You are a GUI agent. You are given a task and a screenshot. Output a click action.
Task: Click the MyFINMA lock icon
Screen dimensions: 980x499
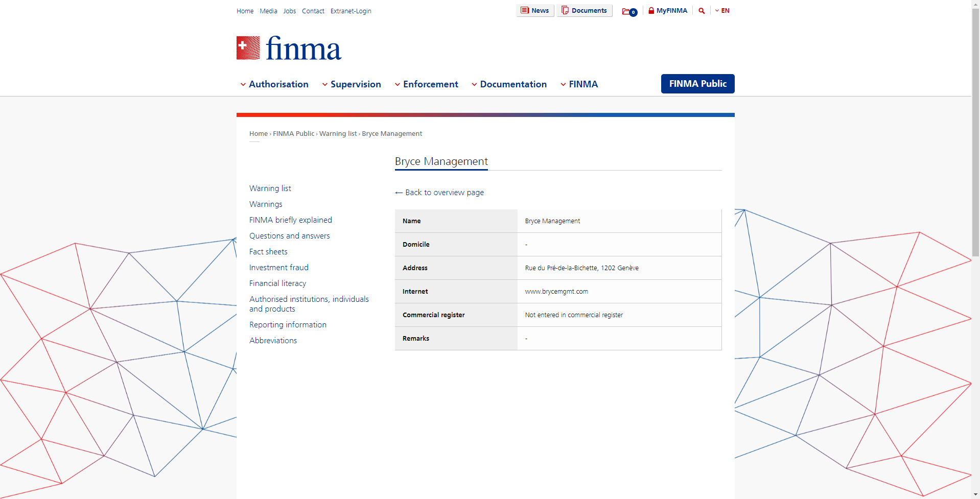tap(651, 11)
